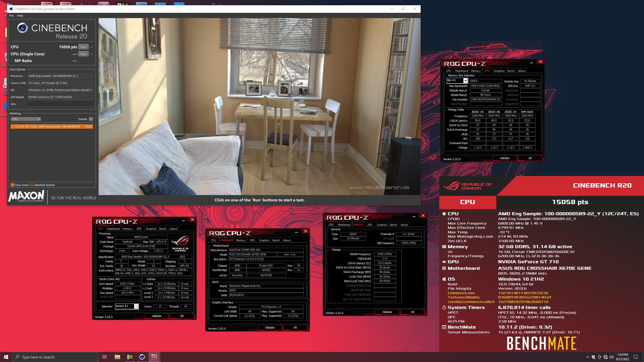Image resolution: width=644 pixels, height=362 pixels.
Task: Click Validate in the CPU-Z Mainboard window
Action: point(270,328)
